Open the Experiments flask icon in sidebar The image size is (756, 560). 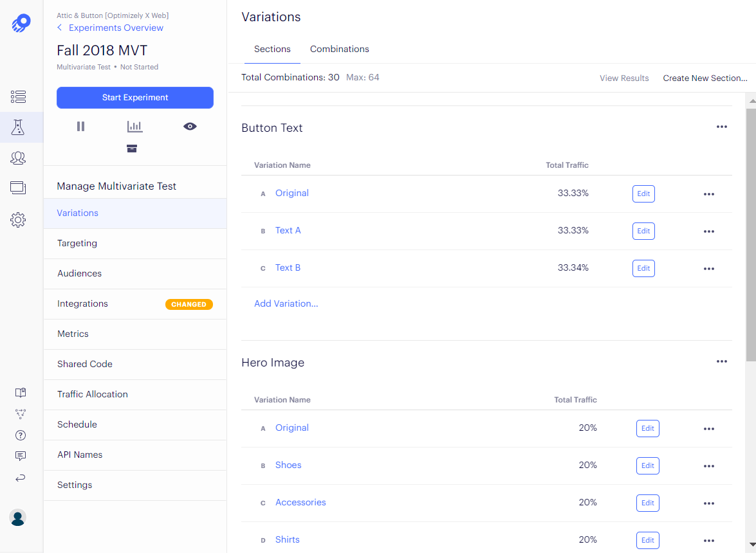[x=18, y=127]
